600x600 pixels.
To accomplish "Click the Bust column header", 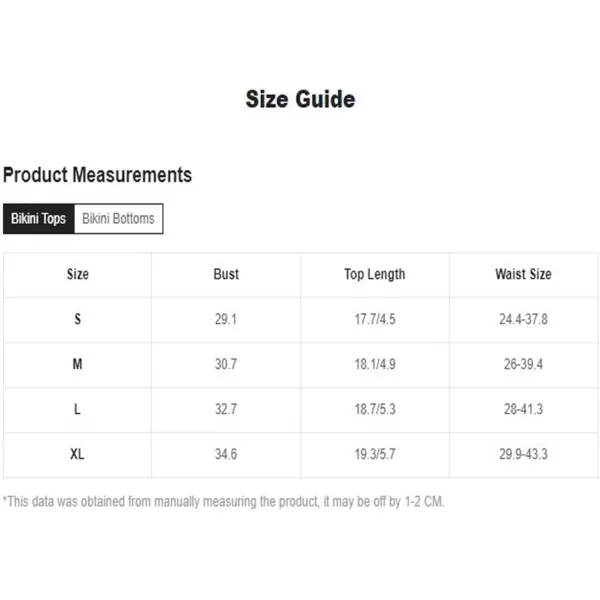I will tap(226, 274).
